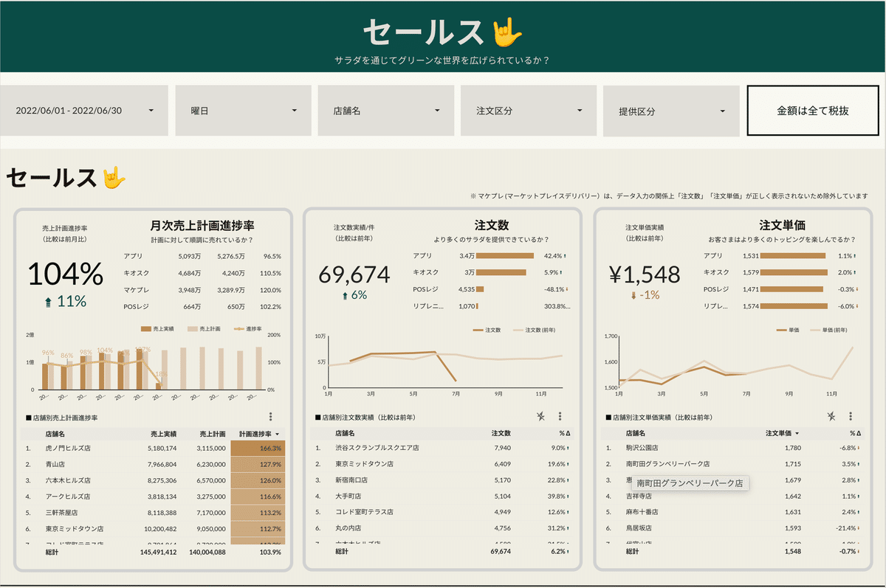Click the ¥1,548 order price scorecard
The image size is (886, 588).
[x=644, y=274]
